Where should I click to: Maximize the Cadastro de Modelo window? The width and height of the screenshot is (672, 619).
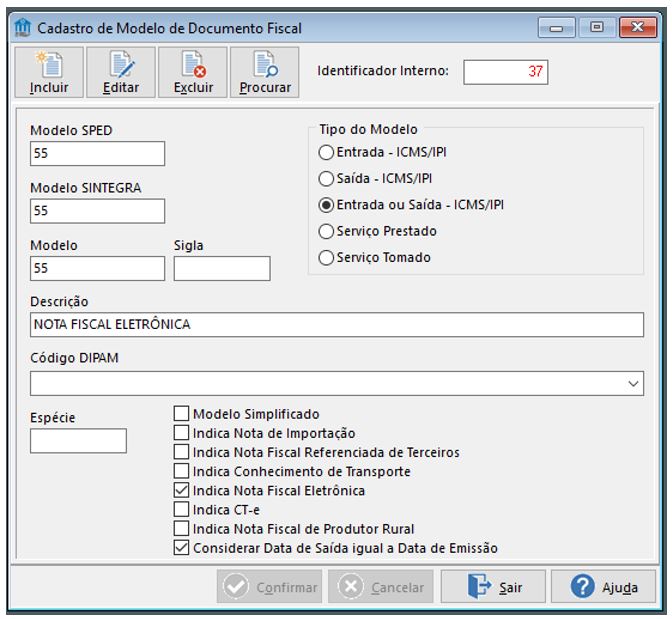(x=597, y=28)
